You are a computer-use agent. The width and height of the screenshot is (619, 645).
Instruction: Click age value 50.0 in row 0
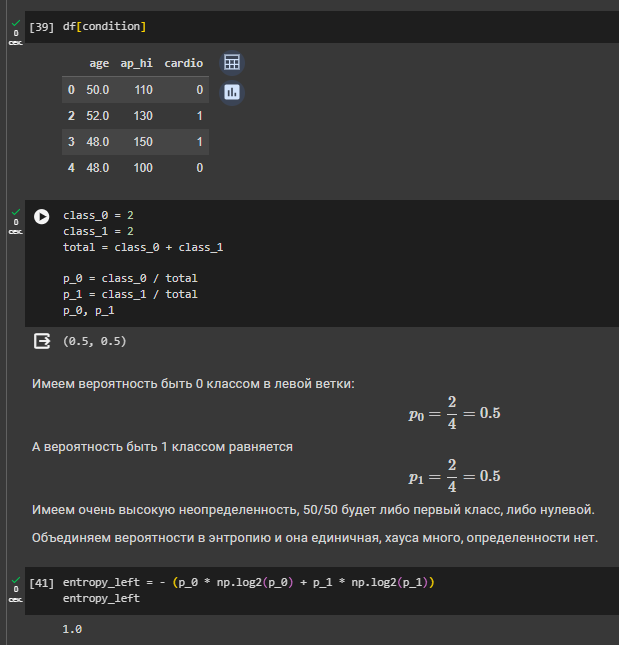[x=97, y=90]
